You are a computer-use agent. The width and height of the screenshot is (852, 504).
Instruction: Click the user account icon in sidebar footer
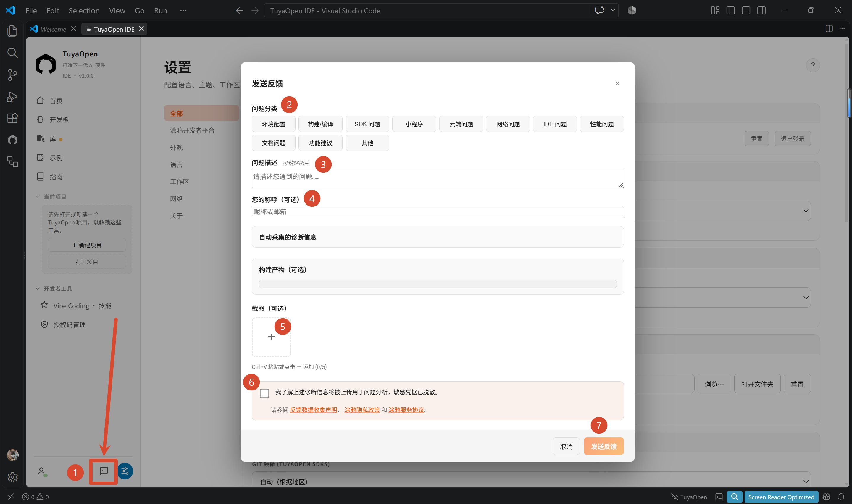click(42, 471)
